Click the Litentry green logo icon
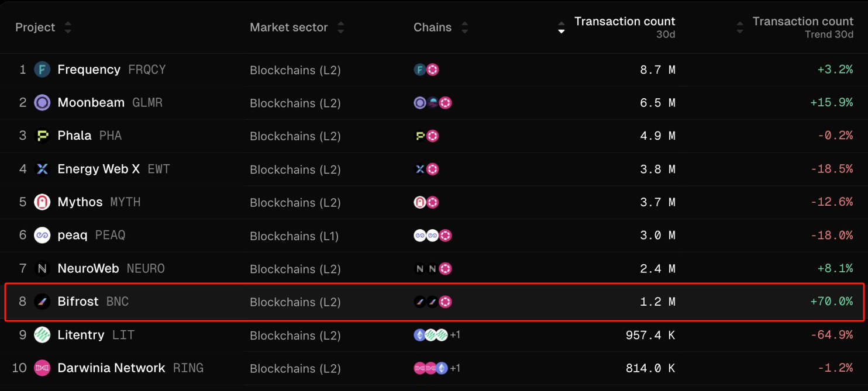 click(42, 335)
